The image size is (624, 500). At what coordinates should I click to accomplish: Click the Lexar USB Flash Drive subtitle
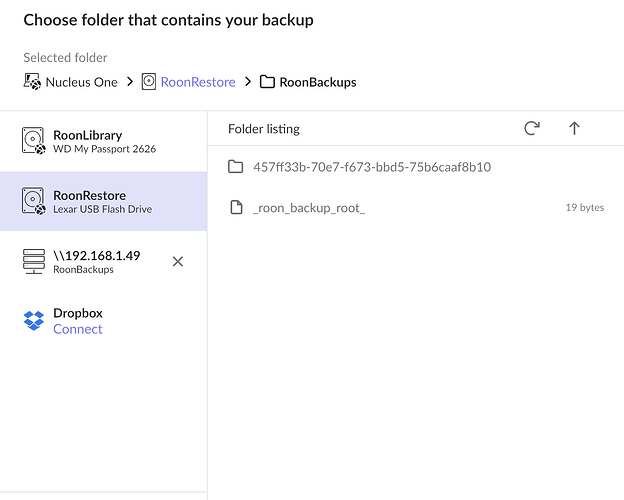pyautogui.click(x=103, y=209)
